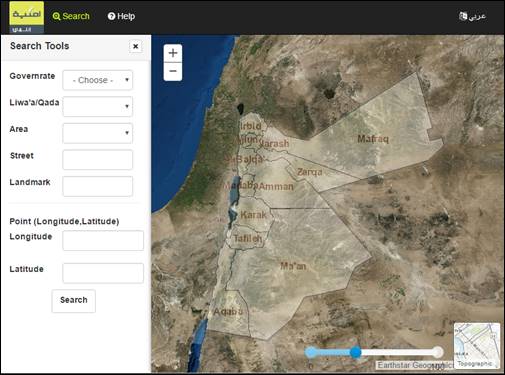
Task: Select the Ma'an governorate on map
Action: 293,266
